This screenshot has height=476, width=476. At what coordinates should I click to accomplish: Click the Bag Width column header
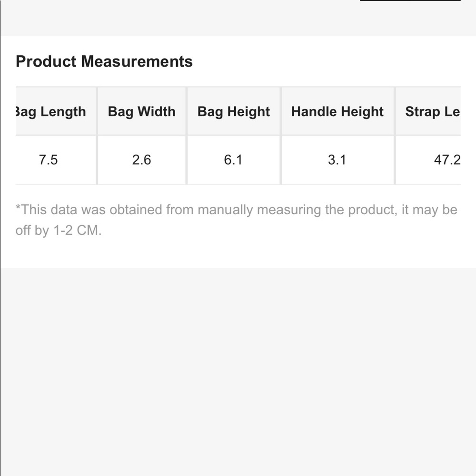click(141, 112)
